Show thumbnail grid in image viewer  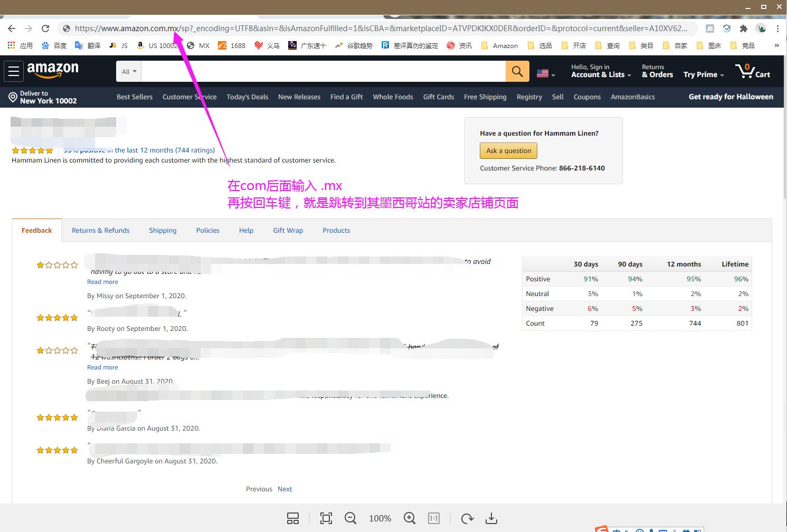[293, 518]
